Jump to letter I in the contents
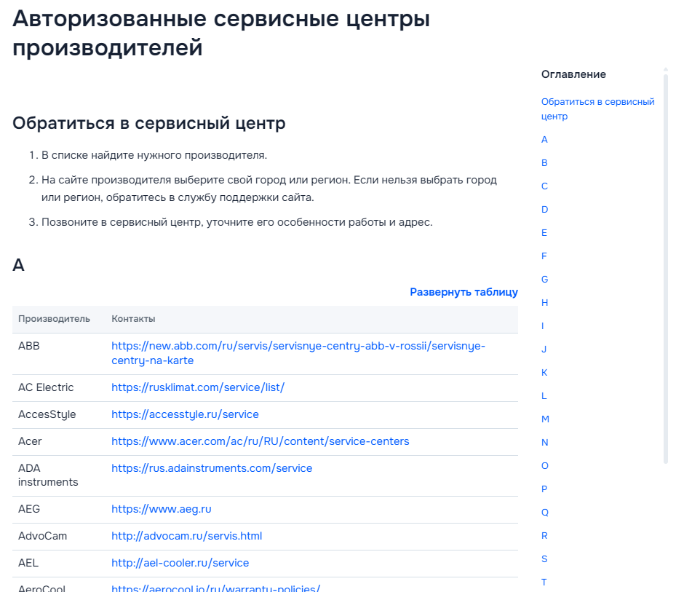Image resolution: width=700 pixels, height=592 pixels. (x=542, y=325)
